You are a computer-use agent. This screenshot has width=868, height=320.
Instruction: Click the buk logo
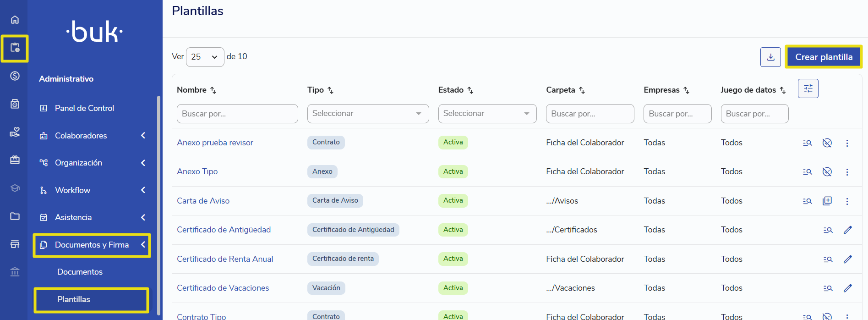tap(94, 31)
